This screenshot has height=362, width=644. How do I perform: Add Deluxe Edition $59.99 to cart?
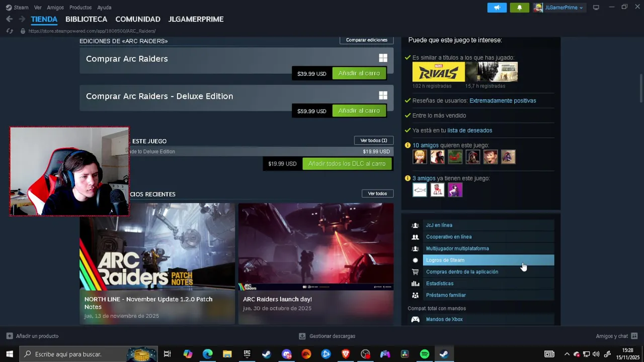coord(359,111)
